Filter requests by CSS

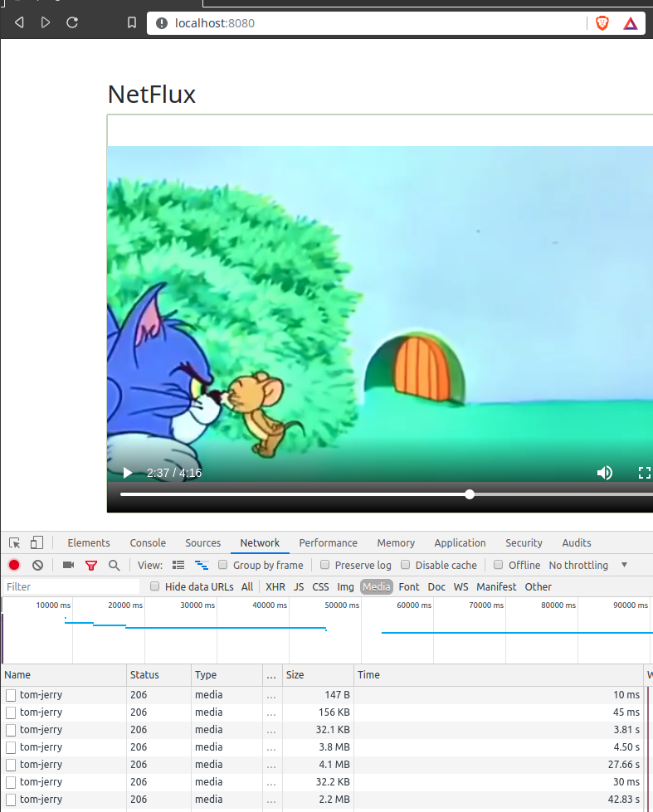(x=320, y=586)
